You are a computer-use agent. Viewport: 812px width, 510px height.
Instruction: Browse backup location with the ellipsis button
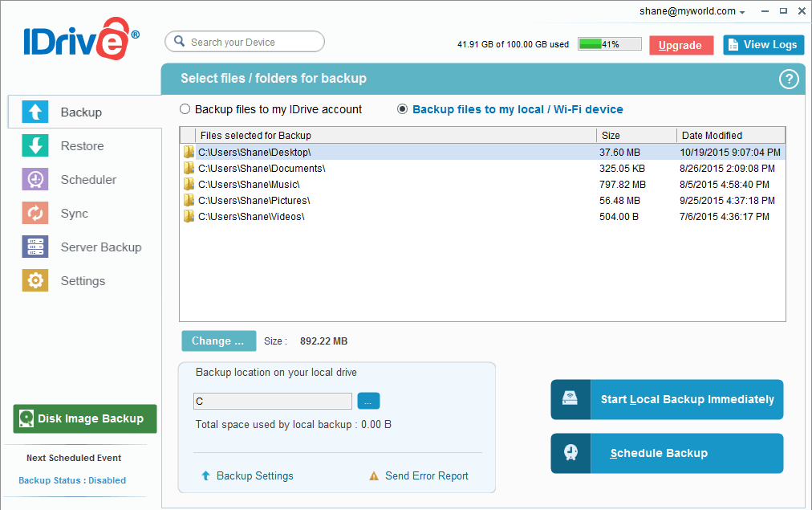(369, 401)
